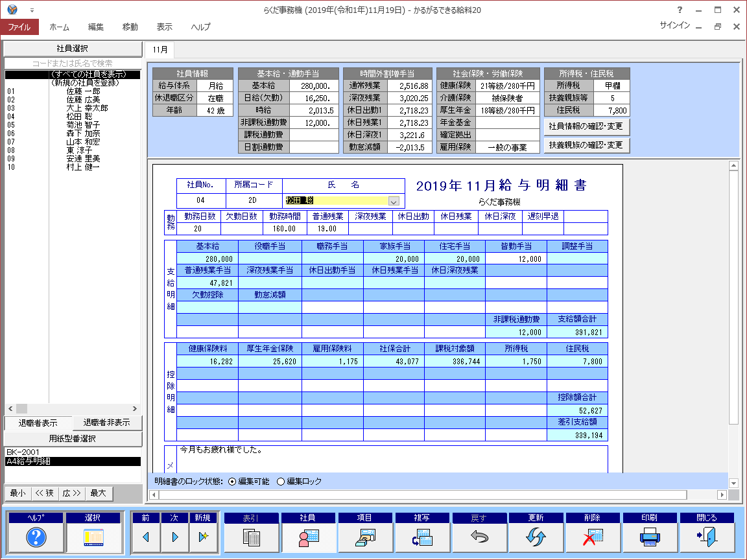Click payslip vertical scrollbar down arrow
The width and height of the screenshot is (747, 560).
733,483
